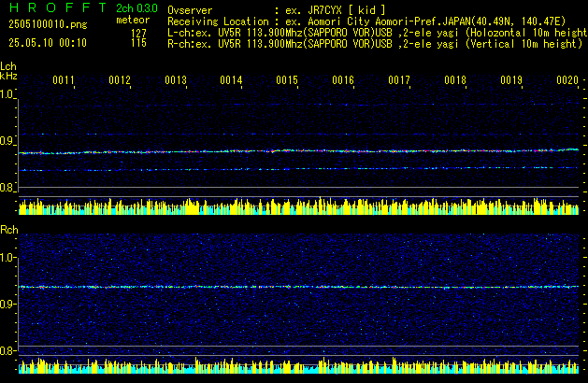
Task: Click the Lch 1.0 frequency axis label
Action: (7, 94)
